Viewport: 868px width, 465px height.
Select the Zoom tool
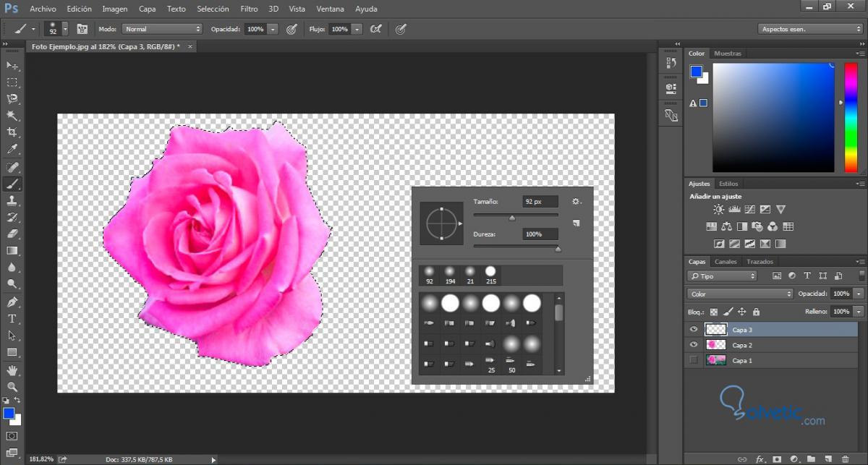pos(12,387)
